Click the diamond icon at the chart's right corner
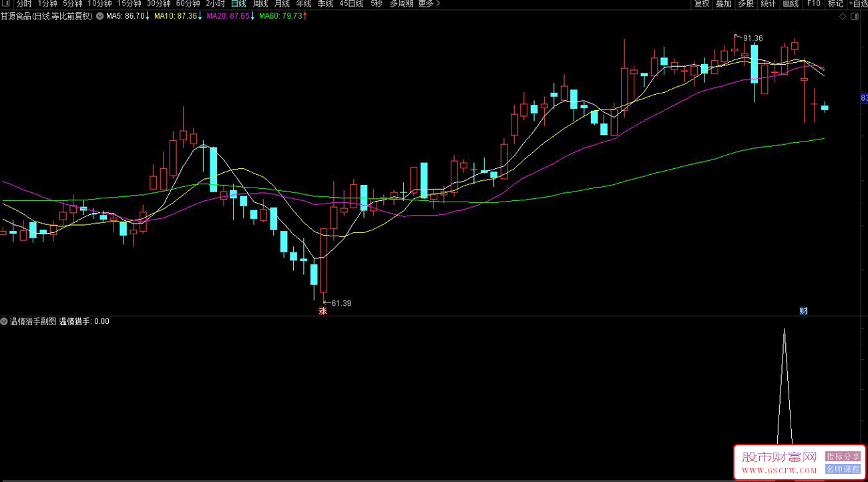The width and height of the screenshot is (868, 482). click(843, 16)
